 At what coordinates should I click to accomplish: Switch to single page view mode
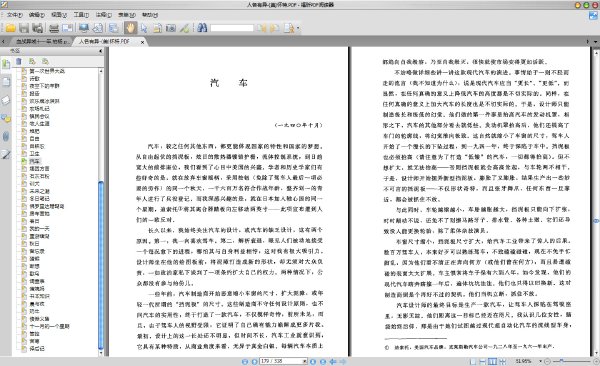(x=473, y=361)
